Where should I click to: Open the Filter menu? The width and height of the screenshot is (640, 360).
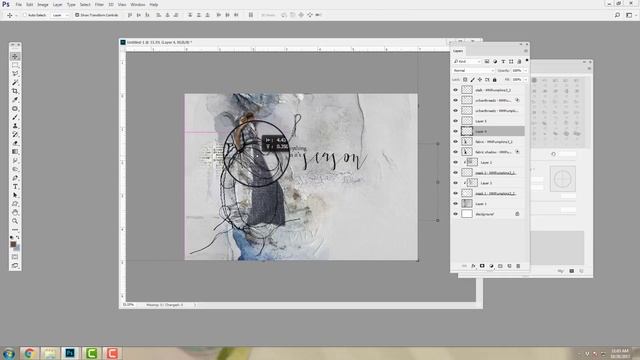[x=99, y=4]
